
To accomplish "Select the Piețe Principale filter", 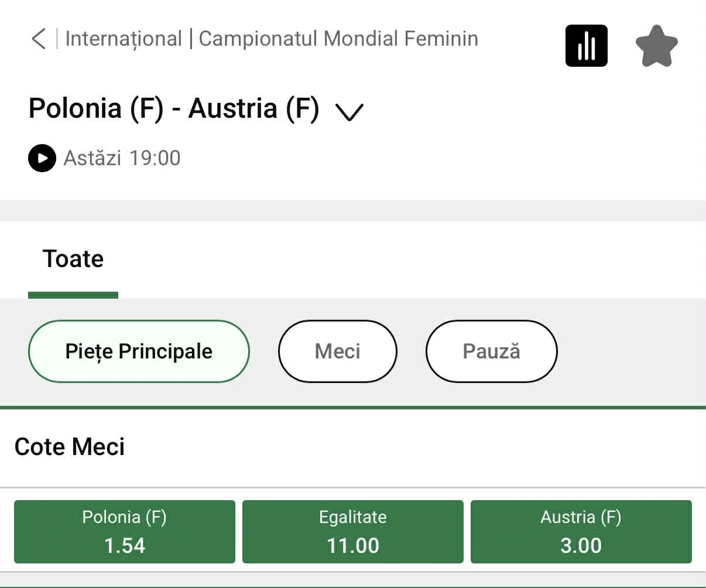I will tap(139, 351).
